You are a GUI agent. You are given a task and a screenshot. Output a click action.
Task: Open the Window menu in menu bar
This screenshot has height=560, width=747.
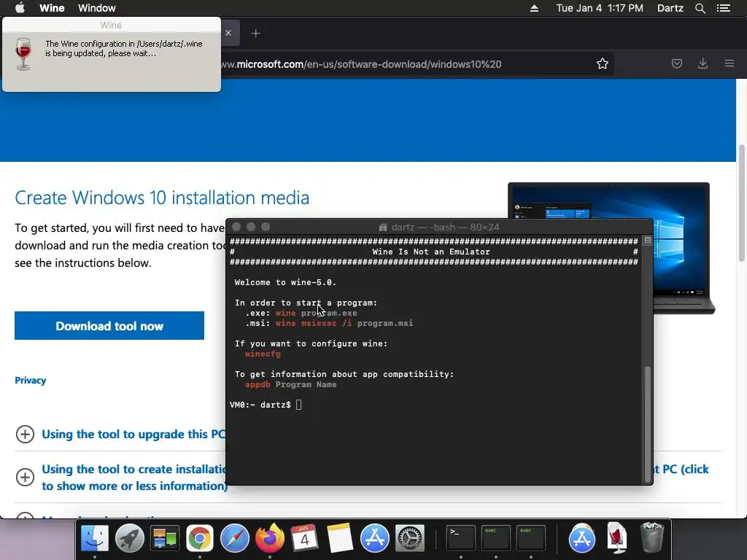[x=97, y=8]
